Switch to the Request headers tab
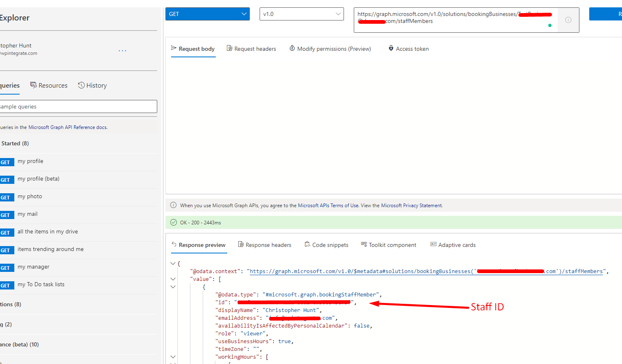Viewport: 622px width, 364px height. point(251,49)
